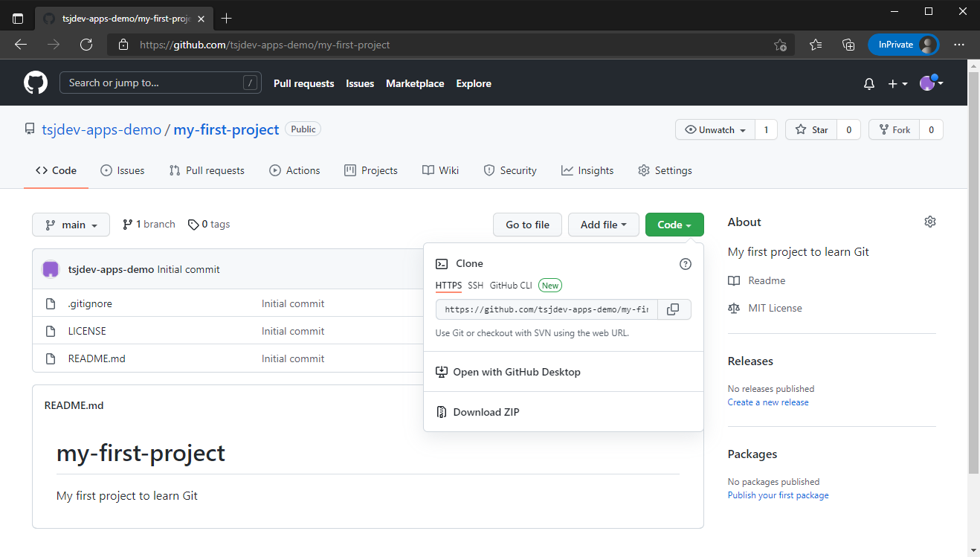The width and height of the screenshot is (980, 557).
Task: Open the Add file dropdown
Action: [603, 225]
